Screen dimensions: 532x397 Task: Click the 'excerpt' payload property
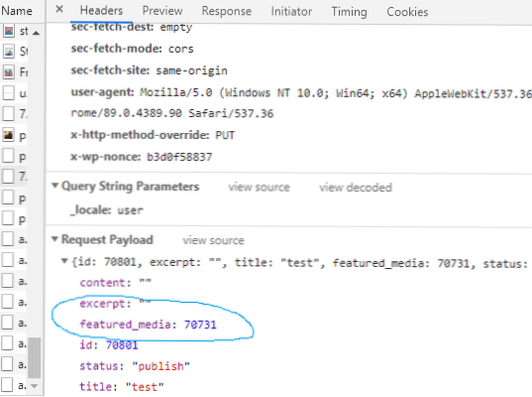tap(115, 303)
